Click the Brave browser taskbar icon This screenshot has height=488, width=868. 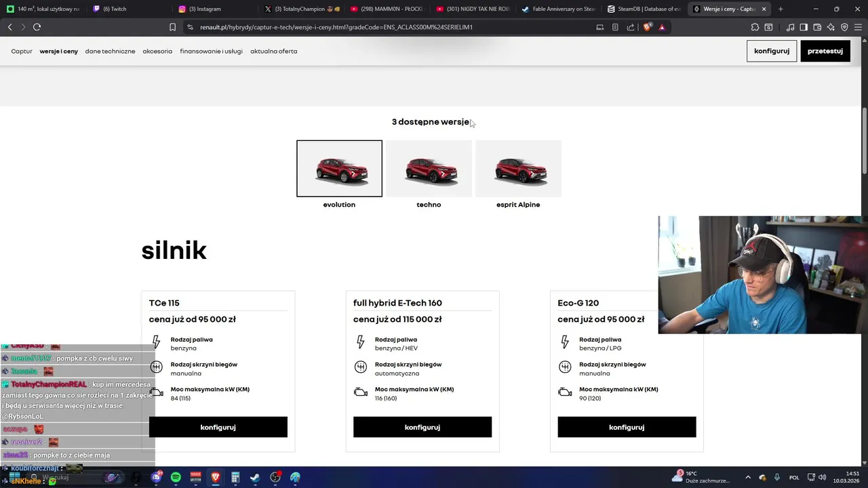216,477
